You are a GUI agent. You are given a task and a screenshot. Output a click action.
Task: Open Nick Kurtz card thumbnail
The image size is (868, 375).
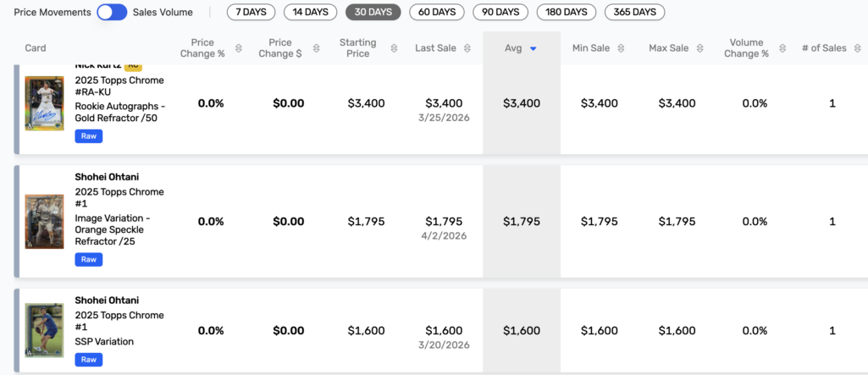[45, 103]
